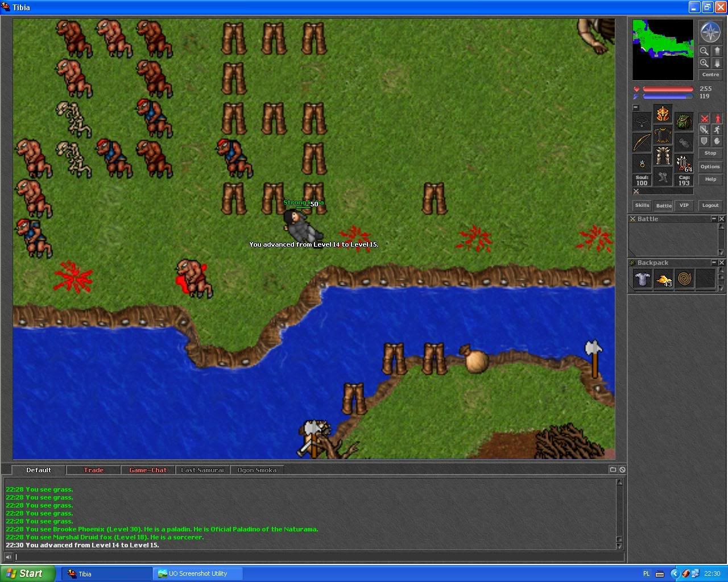Screen dimensions: 728x582
Task: Open the Windows Start menu
Action: pyautogui.click(x=28, y=573)
